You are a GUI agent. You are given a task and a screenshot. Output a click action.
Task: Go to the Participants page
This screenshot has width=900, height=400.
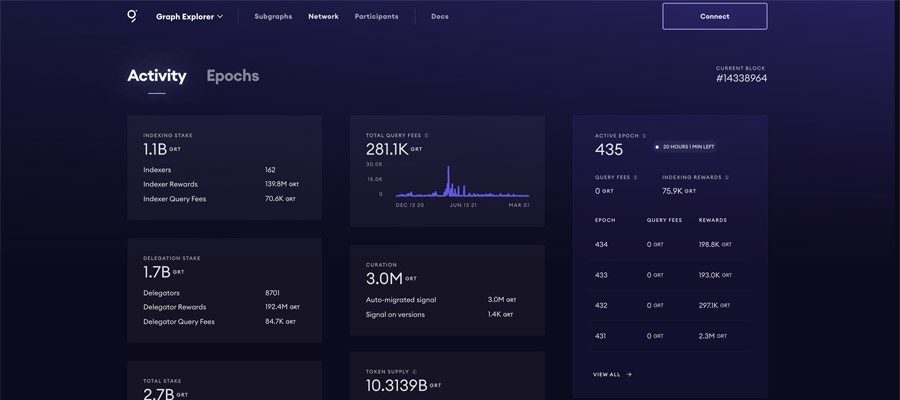pyautogui.click(x=377, y=17)
